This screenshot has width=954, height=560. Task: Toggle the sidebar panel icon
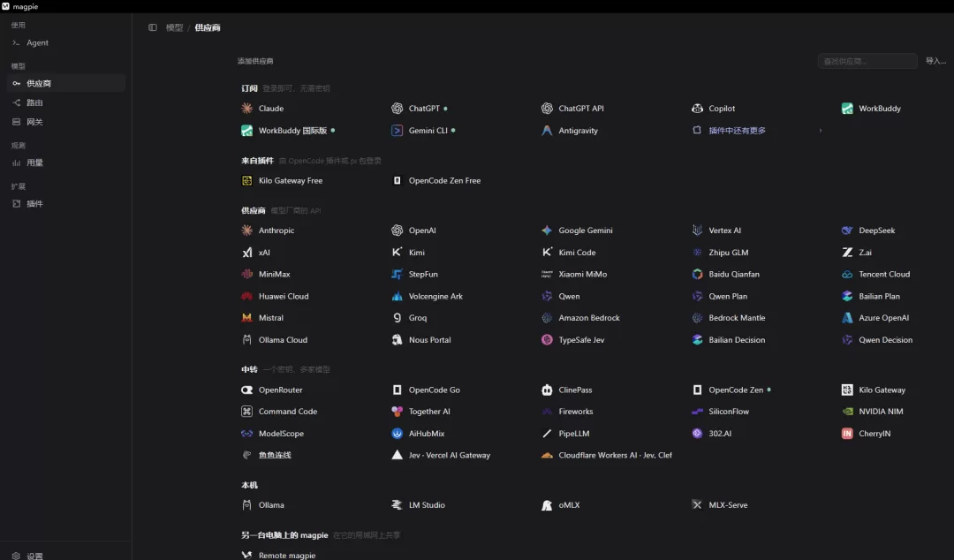pos(153,27)
